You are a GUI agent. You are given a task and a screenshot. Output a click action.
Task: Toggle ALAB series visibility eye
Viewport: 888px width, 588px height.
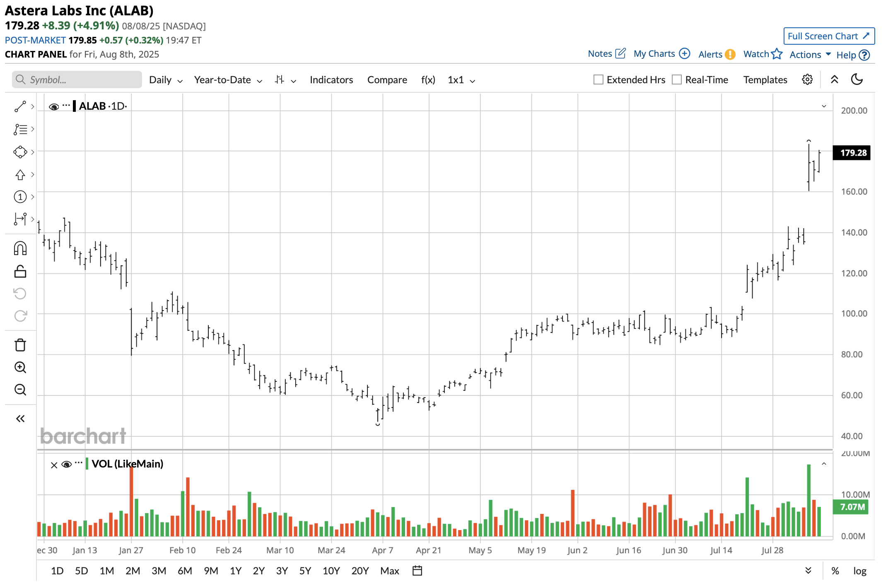click(x=54, y=107)
